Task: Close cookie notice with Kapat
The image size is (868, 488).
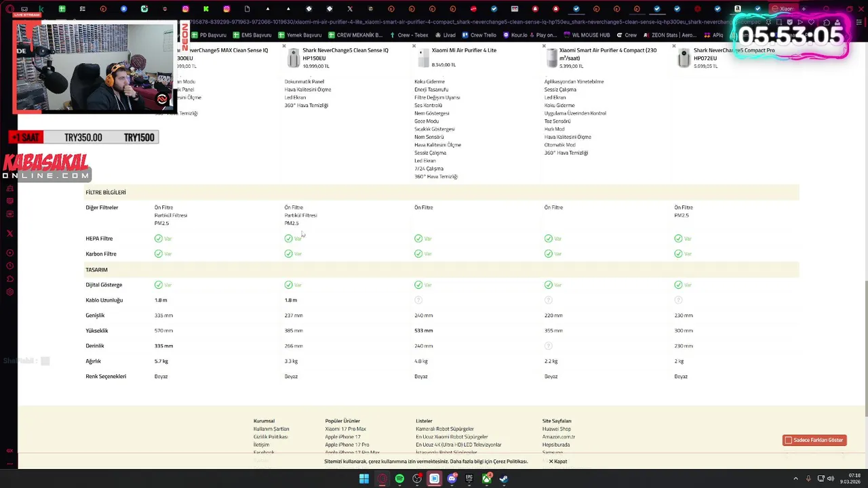Action: point(558,462)
